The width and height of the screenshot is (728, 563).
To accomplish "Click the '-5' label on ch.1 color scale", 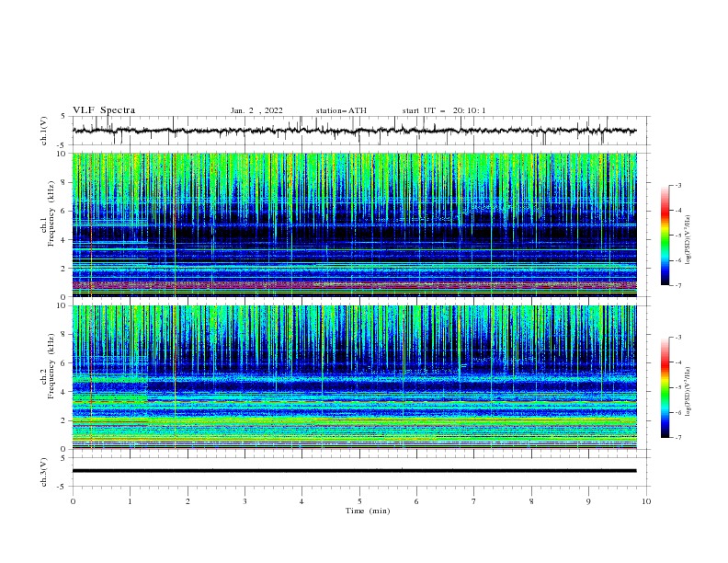I will point(678,236).
